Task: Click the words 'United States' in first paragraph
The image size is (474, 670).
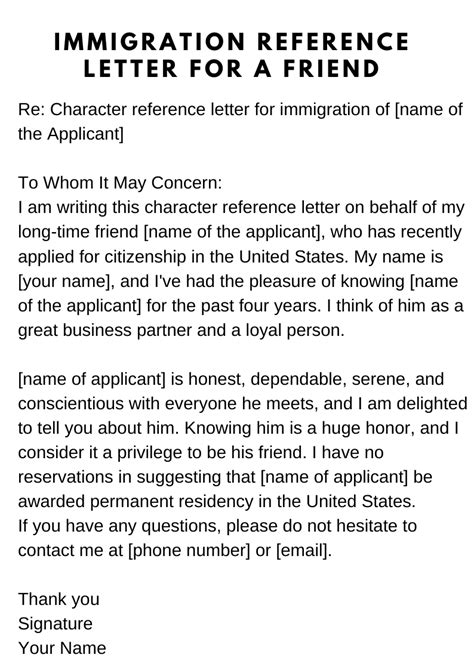Action: (291, 257)
